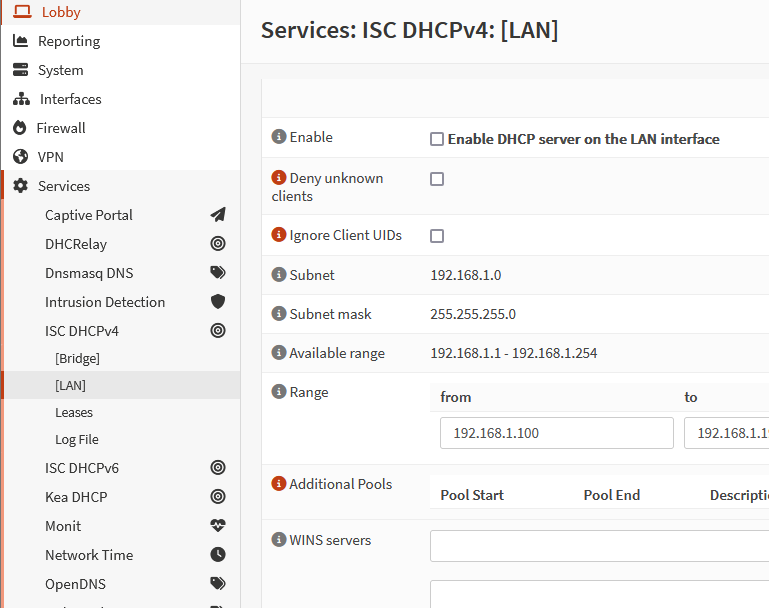The height and width of the screenshot is (608, 769).
Task: Click the shield icon next to Intrusion Detection
Action: [218, 302]
